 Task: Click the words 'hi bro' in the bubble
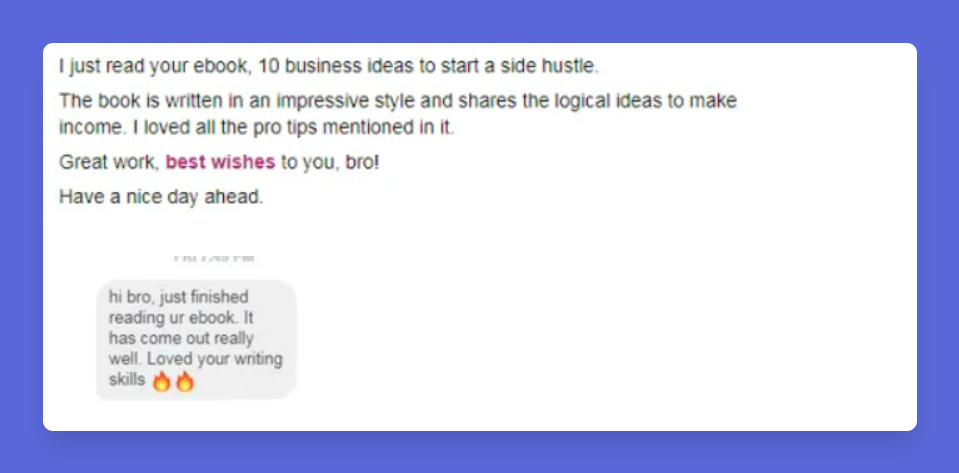point(127,297)
